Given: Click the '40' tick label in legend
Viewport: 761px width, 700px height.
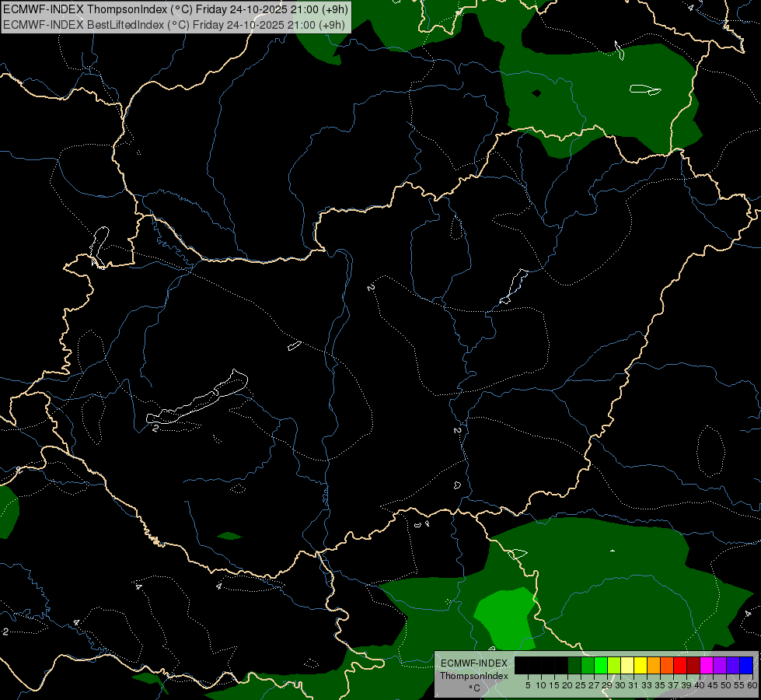Looking at the screenshot, I should tap(700, 685).
